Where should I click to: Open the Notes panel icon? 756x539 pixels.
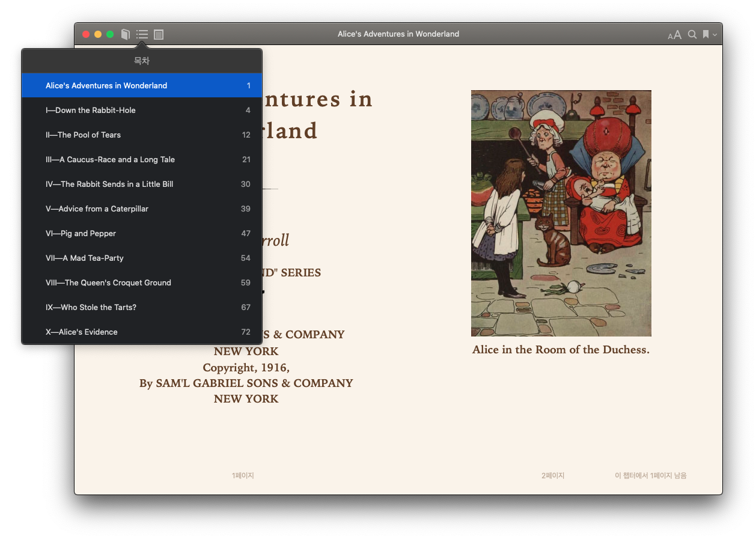tap(159, 34)
